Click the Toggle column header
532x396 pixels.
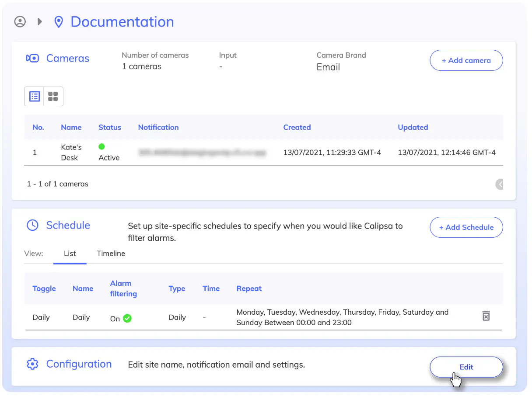point(44,288)
